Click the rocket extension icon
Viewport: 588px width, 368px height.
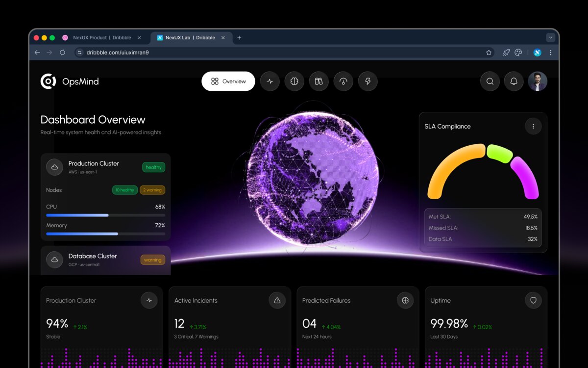click(x=506, y=53)
